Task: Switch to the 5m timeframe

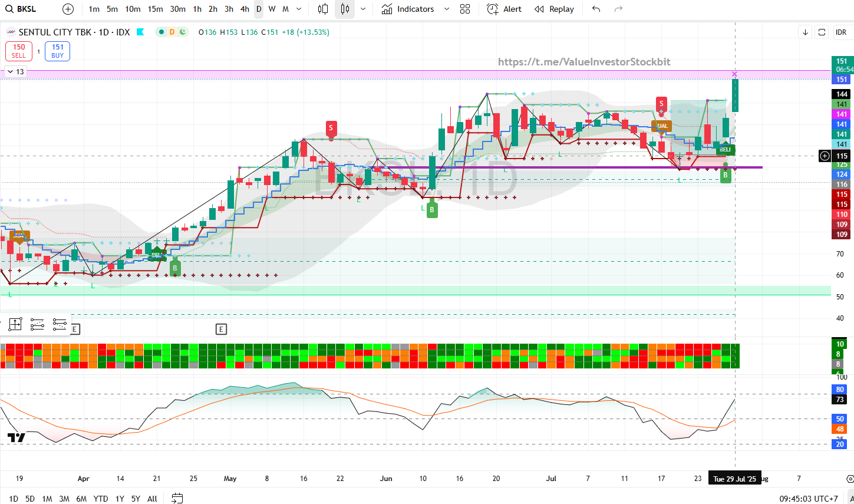Action: pos(113,9)
